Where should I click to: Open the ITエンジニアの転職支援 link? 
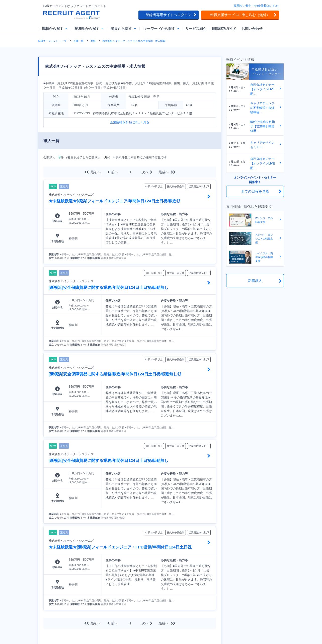[264, 220]
